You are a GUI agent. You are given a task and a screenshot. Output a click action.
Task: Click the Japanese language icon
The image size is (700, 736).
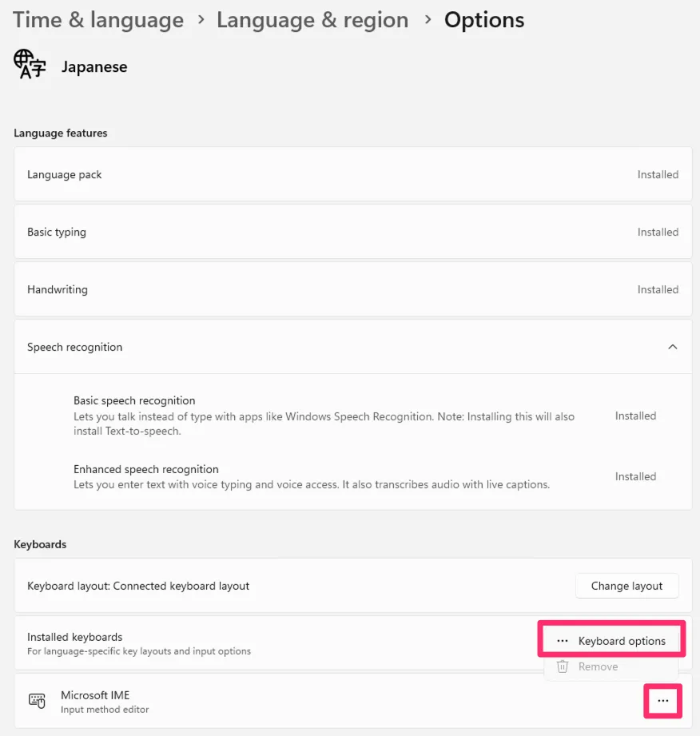coord(30,65)
